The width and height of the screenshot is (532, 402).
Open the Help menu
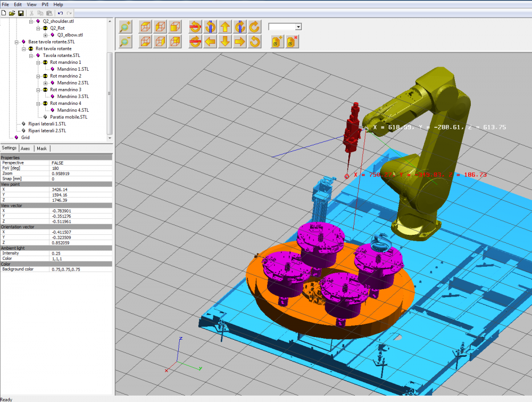pyautogui.click(x=58, y=4)
